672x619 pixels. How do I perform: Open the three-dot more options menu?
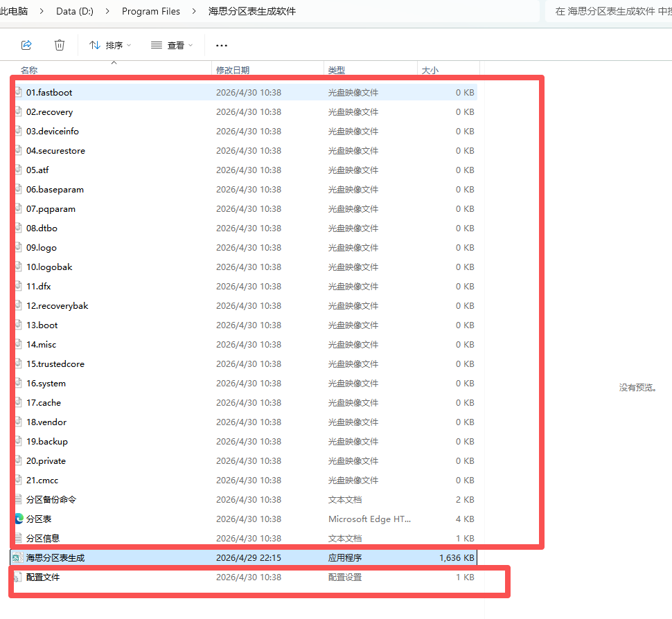tap(222, 45)
